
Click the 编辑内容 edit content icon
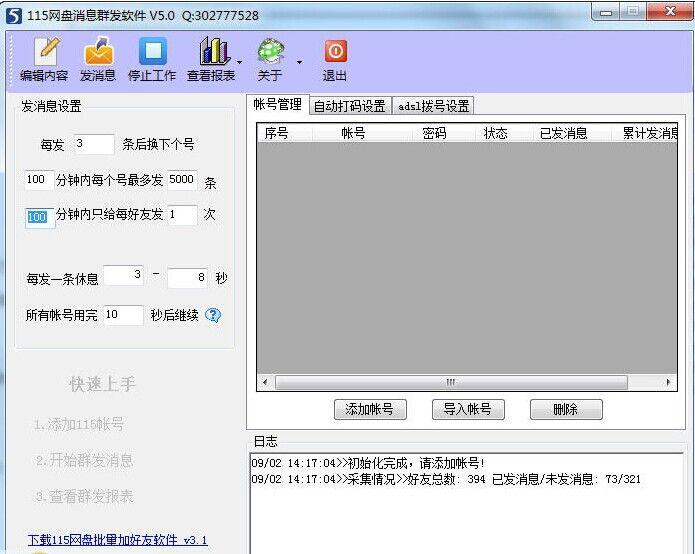click(x=44, y=51)
